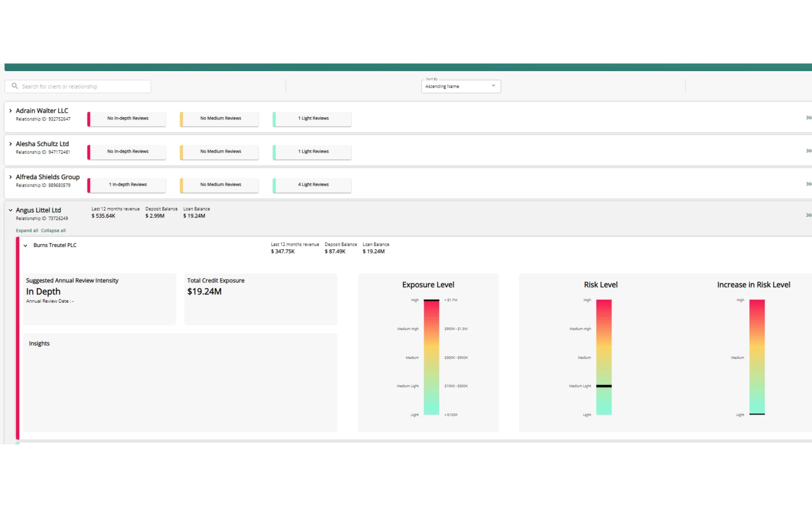The image size is (812, 508).
Task: Expand the Adrain Walter LLC row
Action: 11,111
